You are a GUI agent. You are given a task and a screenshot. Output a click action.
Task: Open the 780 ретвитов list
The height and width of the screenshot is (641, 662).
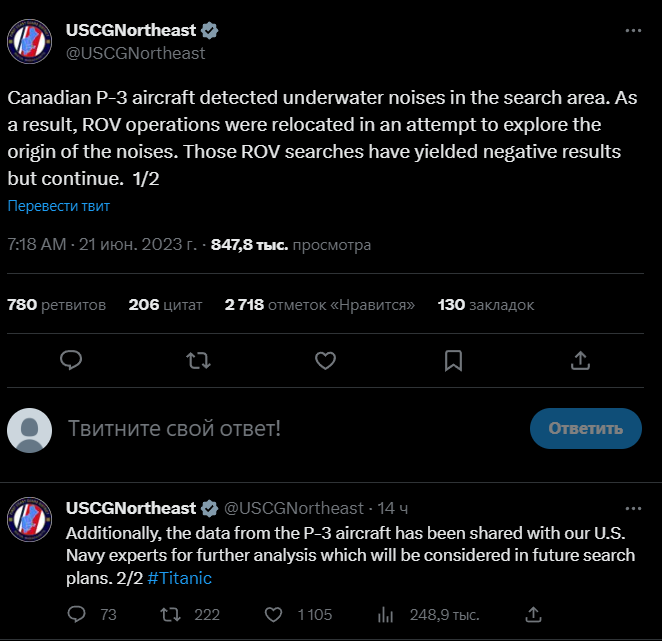point(57,304)
